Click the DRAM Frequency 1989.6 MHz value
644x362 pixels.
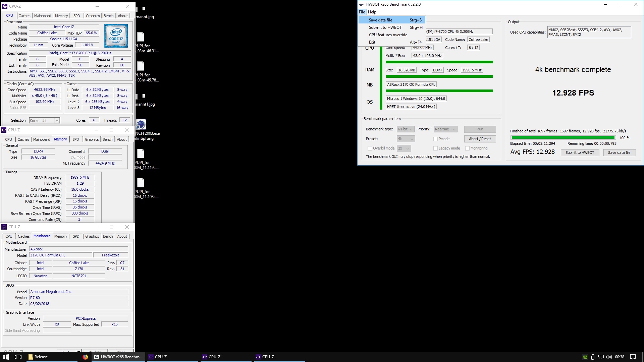coord(80,178)
